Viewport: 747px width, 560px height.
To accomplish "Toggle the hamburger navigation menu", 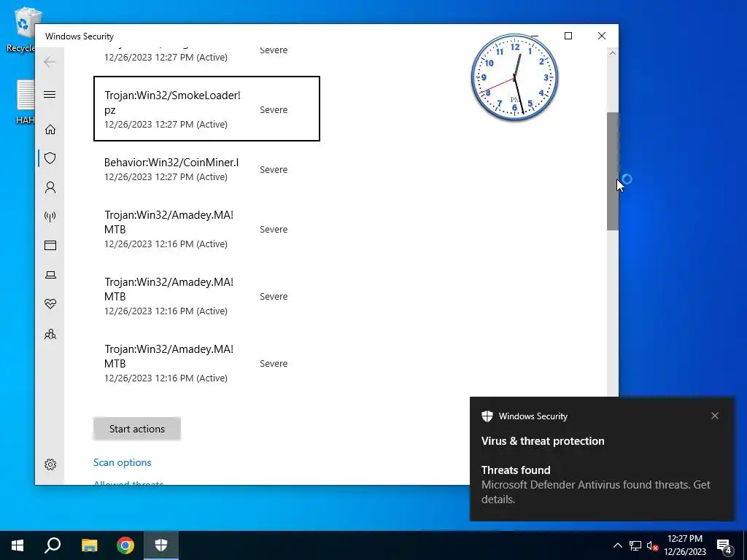I will 50,94.
